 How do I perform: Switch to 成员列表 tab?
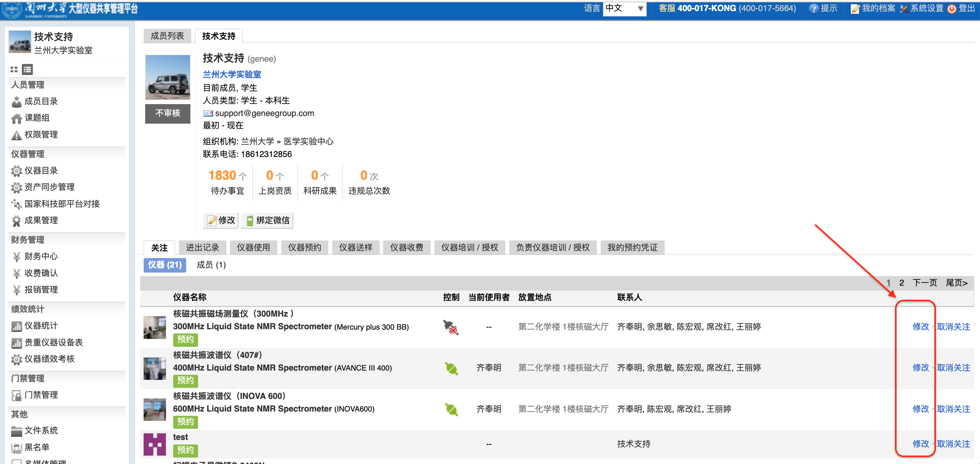coord(167,36)
